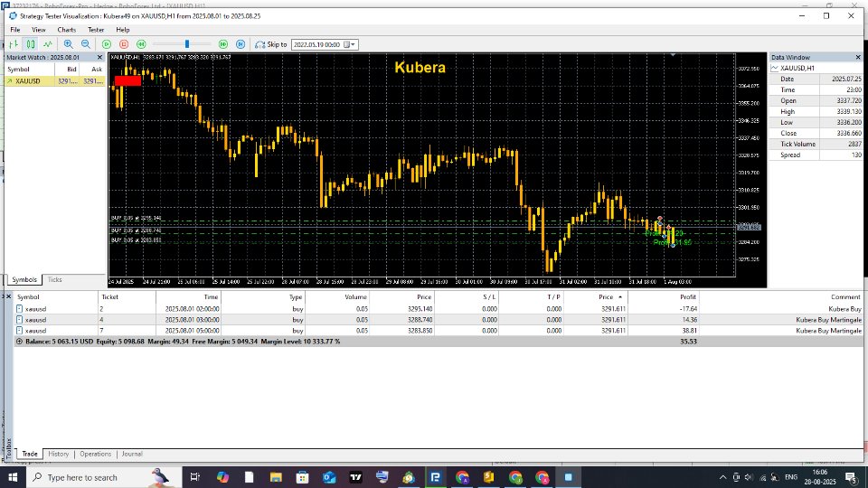Open the Copilot taskbar icon

pyautogui.click(x=222, y=477)
